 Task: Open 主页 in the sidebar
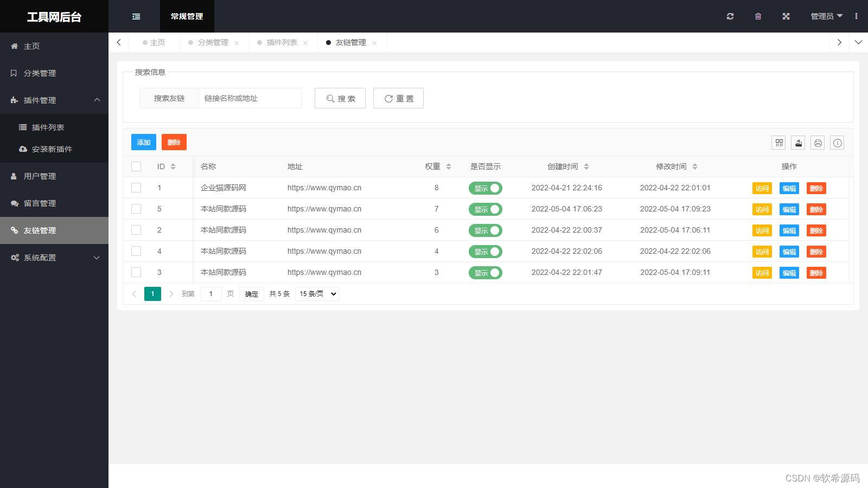coord(54,46)
